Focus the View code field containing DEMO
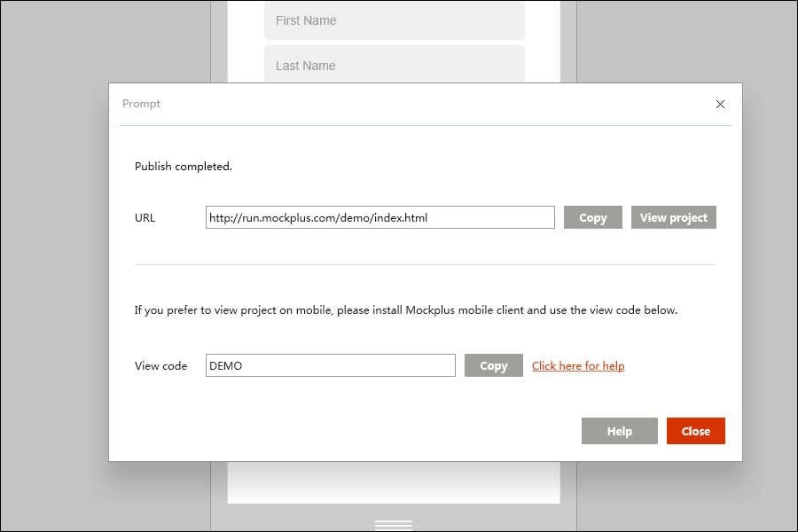The image size is (798, 532). tap(330, 365)
